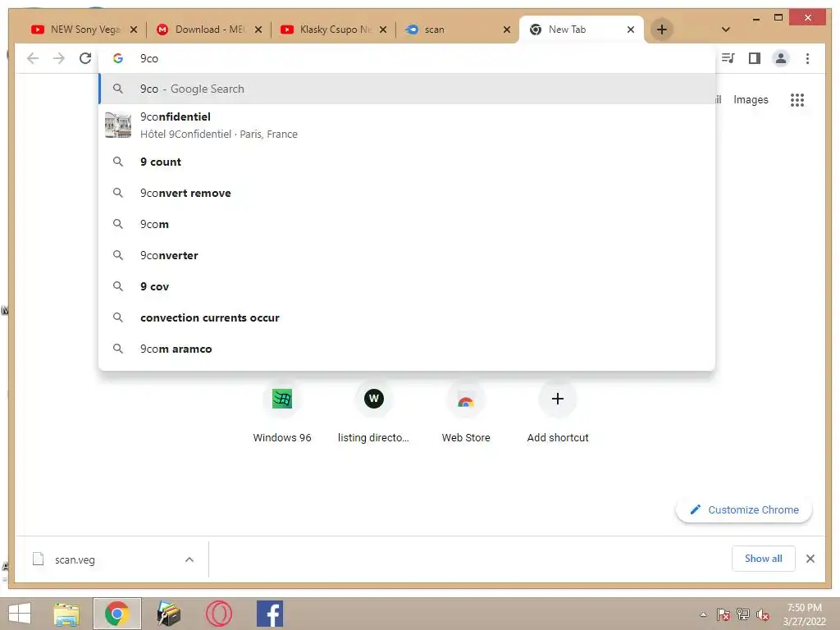Close the scan tab
The height and width of the screenshot is (630, 840).
507,30
